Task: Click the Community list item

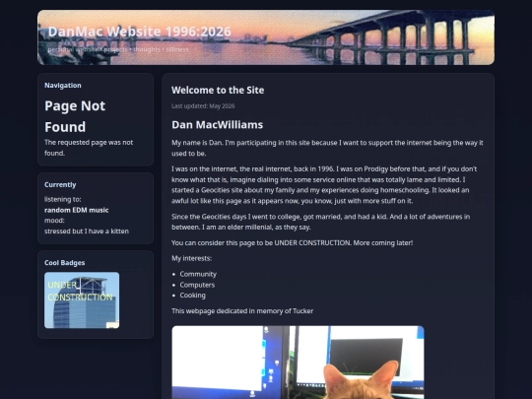Action: pos(198,274)
